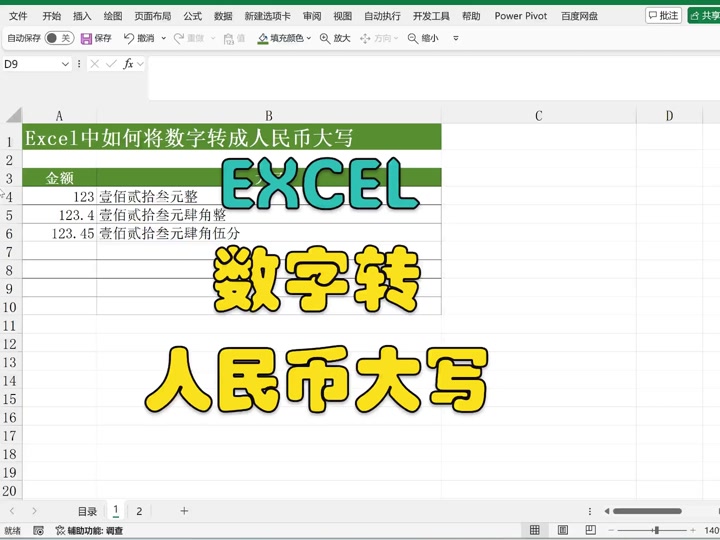
Task: Click the 填充颜色 fill bucket icon
Action: pyautogui.click(x=263, y=39)
